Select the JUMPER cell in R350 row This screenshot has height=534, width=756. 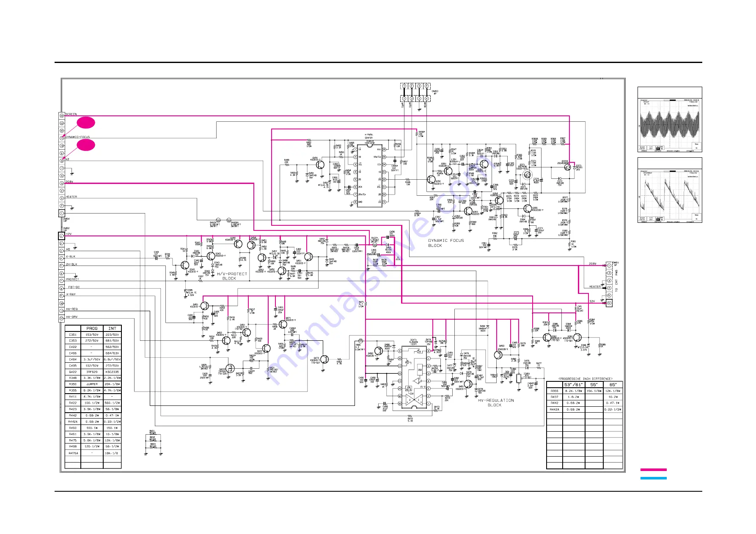pyautogui.click(x=92, y=384)
